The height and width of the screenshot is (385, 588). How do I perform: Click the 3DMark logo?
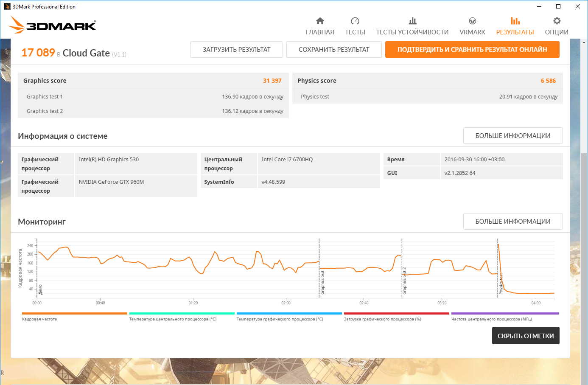(53, 25)
